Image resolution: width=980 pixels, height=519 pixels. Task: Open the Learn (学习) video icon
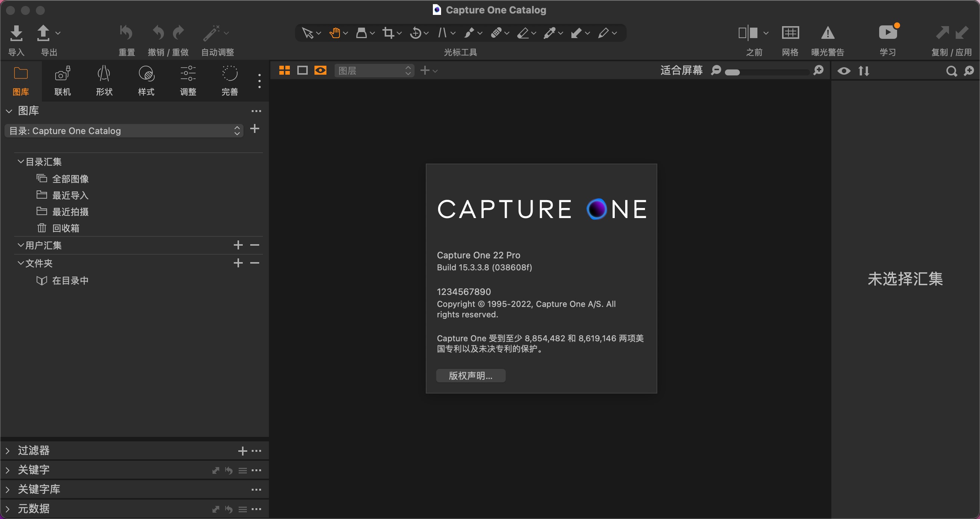pos(887,33)
